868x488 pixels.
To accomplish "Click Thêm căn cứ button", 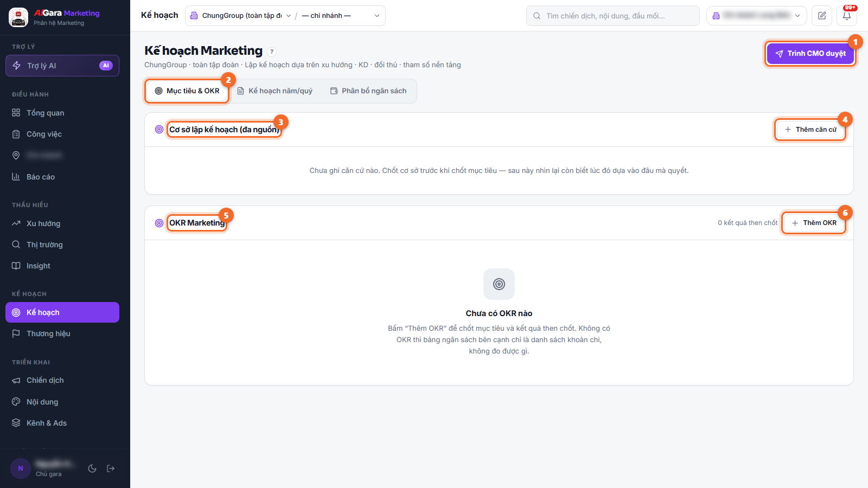I will (810, 130).
